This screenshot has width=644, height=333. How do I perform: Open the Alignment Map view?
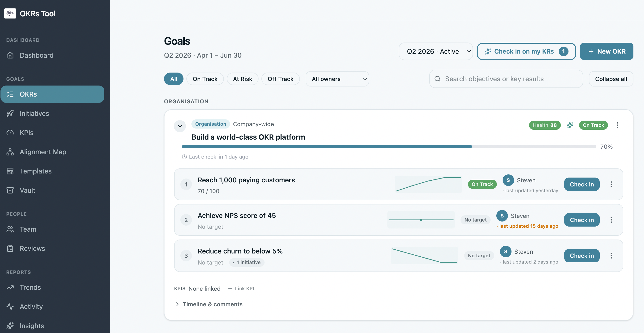coord(10,152)
